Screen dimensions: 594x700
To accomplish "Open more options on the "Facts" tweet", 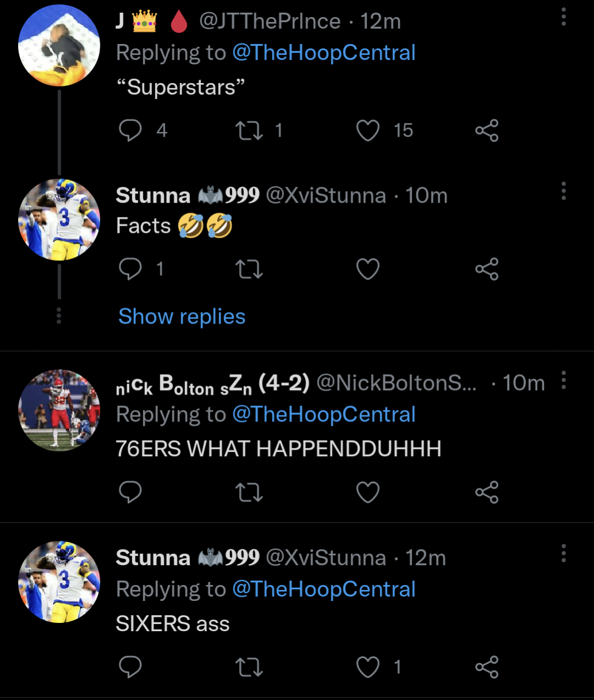I will (x=563, y=191).
